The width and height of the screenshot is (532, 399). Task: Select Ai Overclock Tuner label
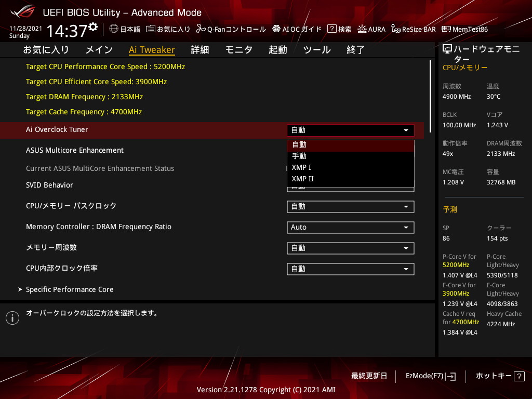coord(57,129)
